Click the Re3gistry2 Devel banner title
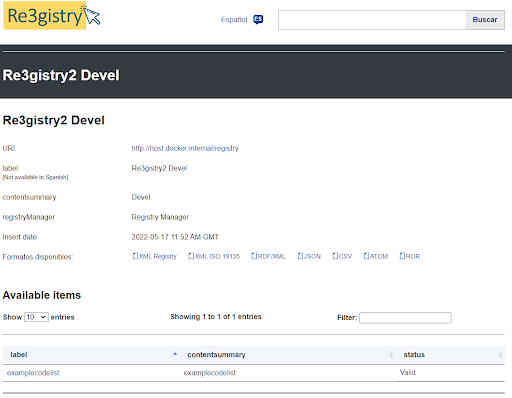 (x=61, y=75)
